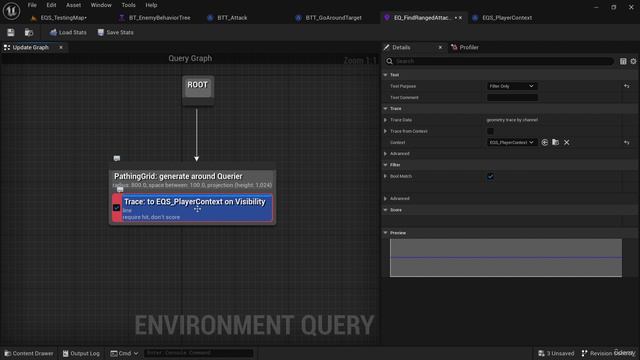
Task: Reset Test Purpose to default
Action: tap(627, 86)
